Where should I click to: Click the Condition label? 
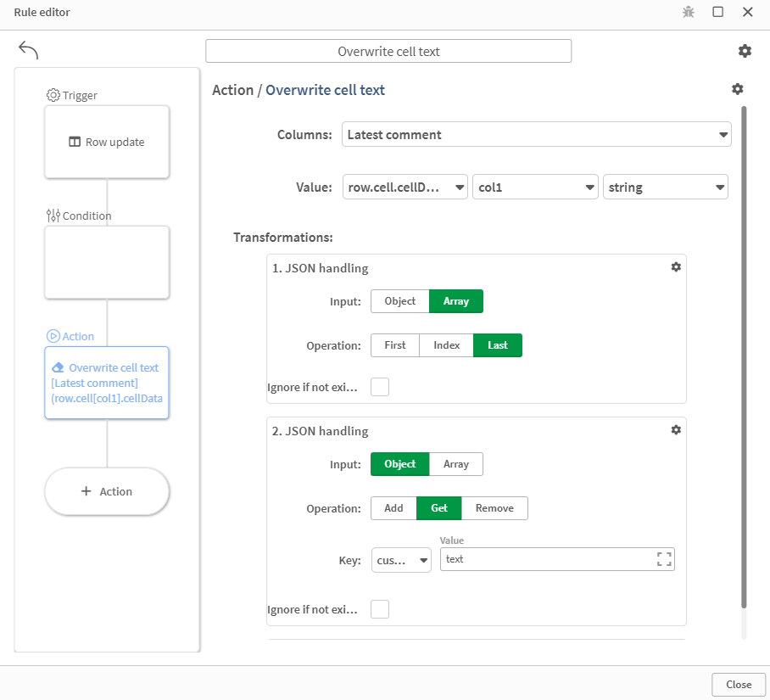(x=86, y=216)
